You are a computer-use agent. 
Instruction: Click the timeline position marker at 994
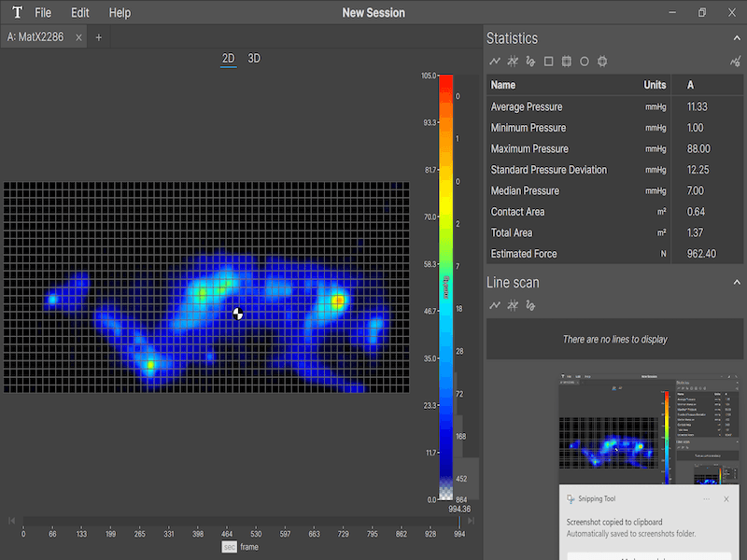click(459, 521)
